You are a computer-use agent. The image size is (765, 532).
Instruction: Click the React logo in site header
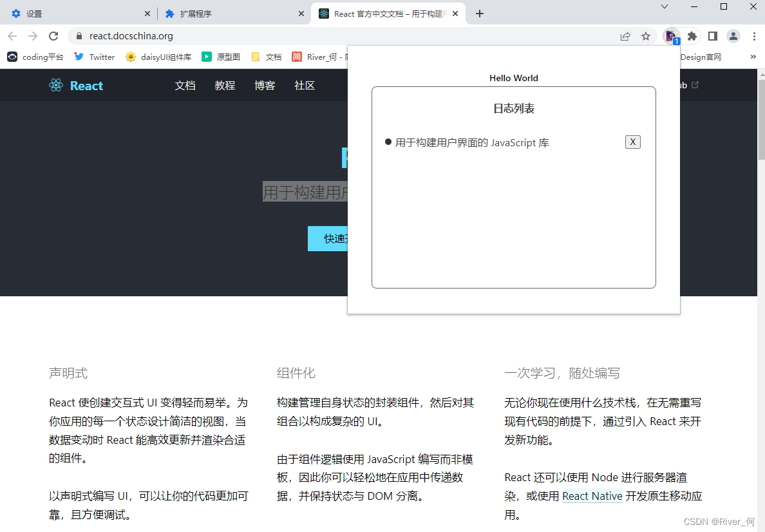point(76,86)
